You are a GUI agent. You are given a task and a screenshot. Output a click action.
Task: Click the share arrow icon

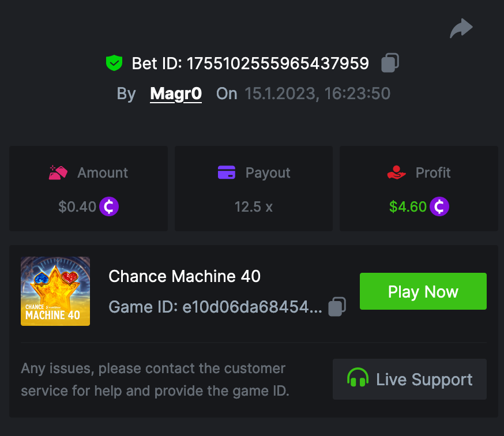[461, 28]
